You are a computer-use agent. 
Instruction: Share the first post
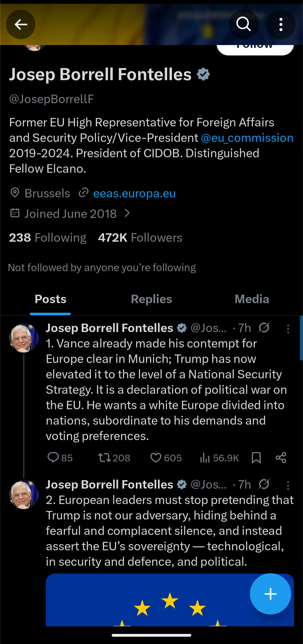coord(281,458)
